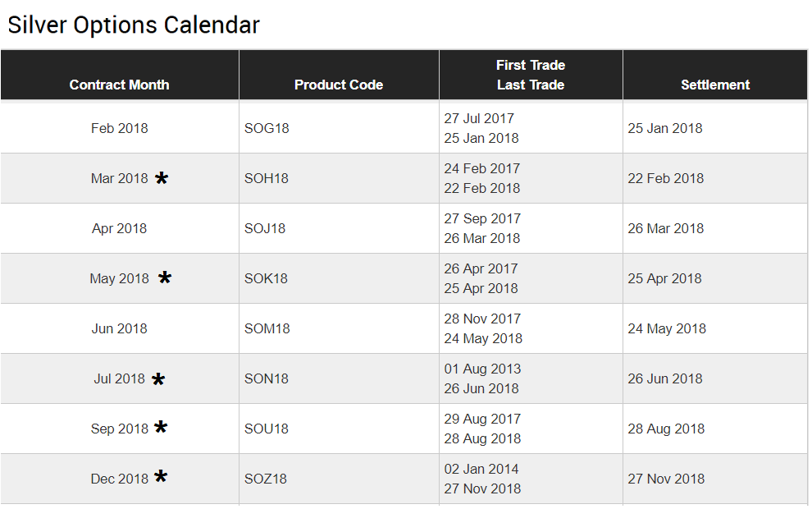Click settlement date 27 Nov 2018

pyautogui.click(x=666, y=479)
